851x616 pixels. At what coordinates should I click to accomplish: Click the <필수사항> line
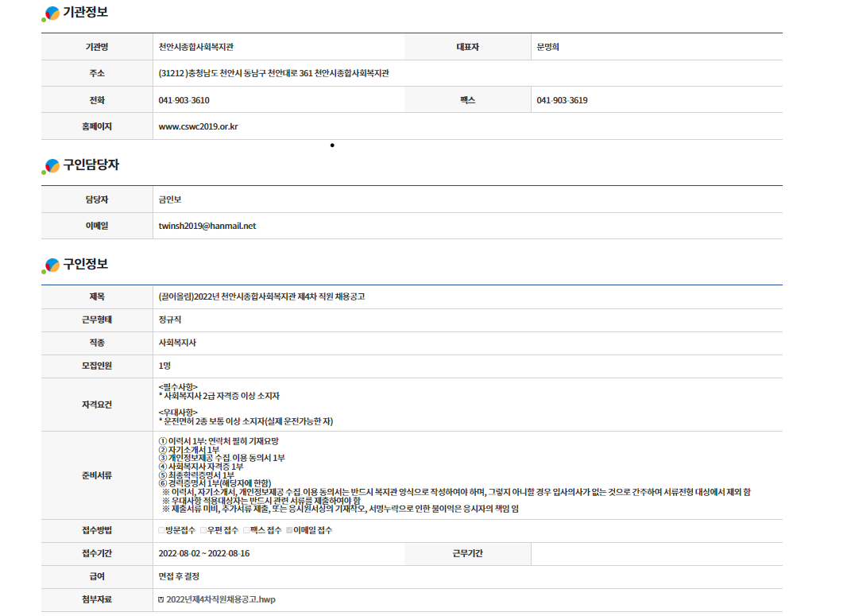coord(178,387)
